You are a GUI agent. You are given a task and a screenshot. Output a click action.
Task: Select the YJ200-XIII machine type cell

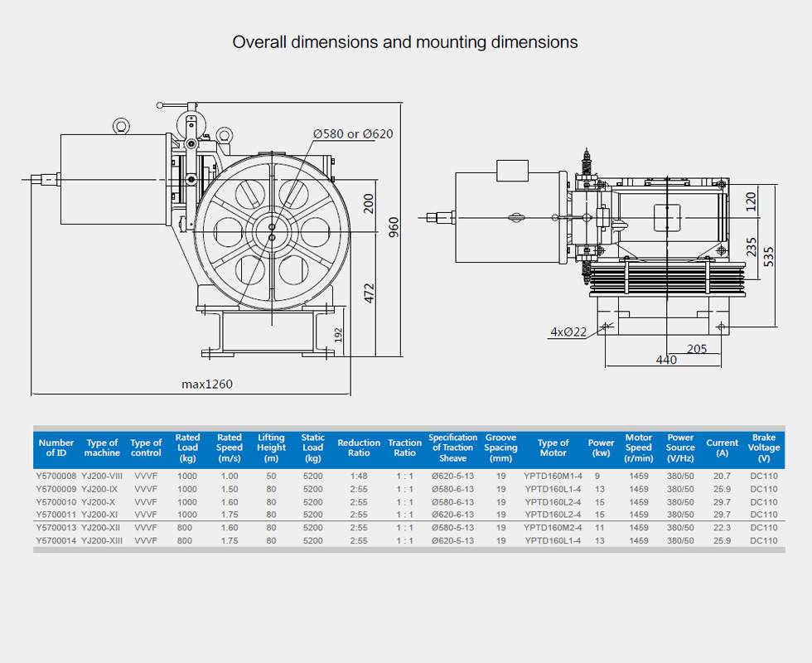pos(102,541)
